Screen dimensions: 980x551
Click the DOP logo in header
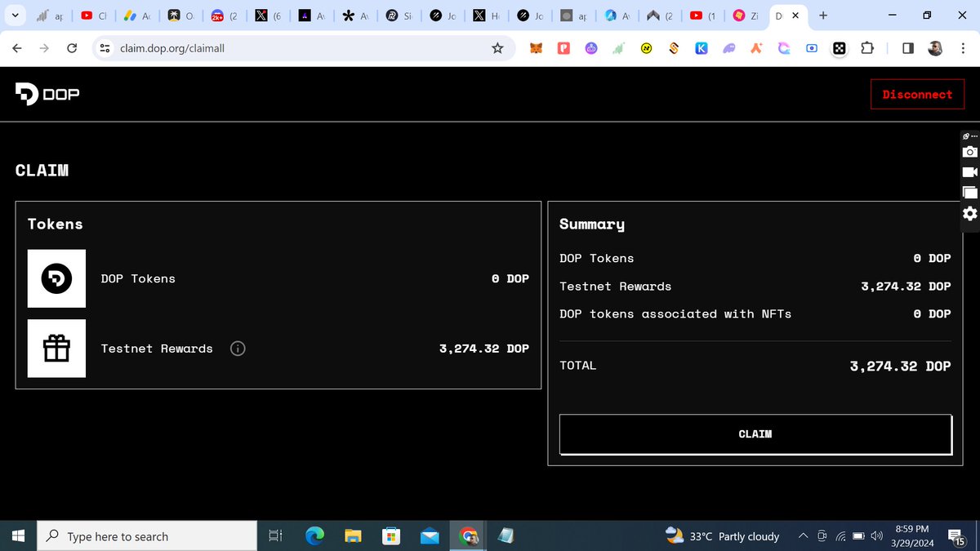pyautogui.click(x=47, y=95)
